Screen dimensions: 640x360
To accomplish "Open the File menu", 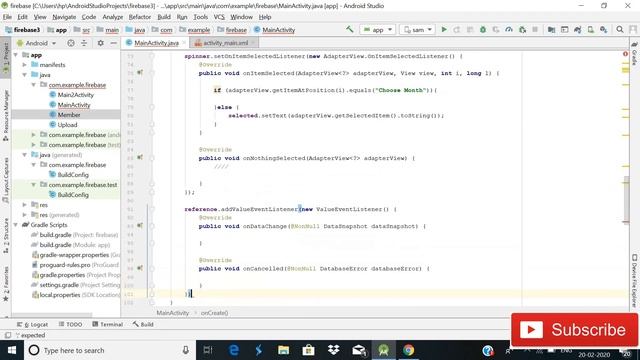I will coord(7,17).
